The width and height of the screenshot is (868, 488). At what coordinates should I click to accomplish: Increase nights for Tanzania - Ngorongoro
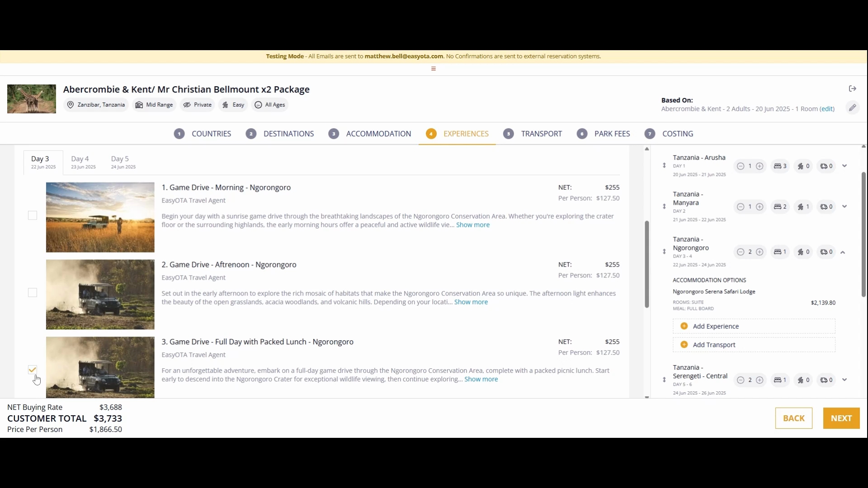(759, 252)
